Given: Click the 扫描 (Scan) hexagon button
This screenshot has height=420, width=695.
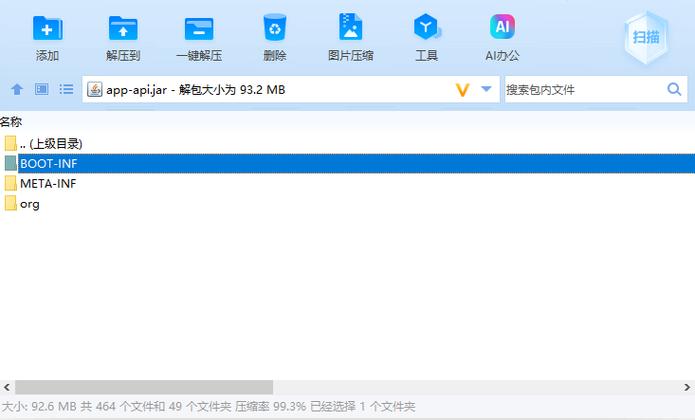Looking at the screenshot, I should click(x=646, y=38).
